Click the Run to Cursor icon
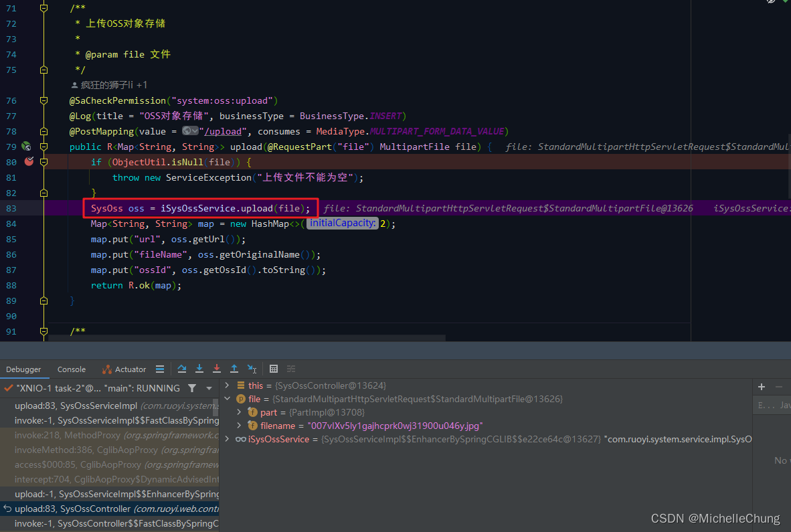The width and height of the screenshot is (791, 532). click(x=252, y=369)
